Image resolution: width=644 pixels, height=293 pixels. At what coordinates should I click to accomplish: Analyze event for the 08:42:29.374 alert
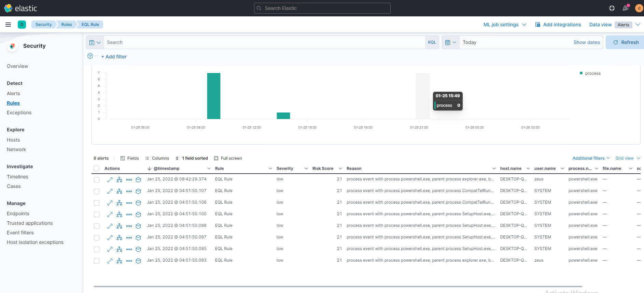click(119, 179)
